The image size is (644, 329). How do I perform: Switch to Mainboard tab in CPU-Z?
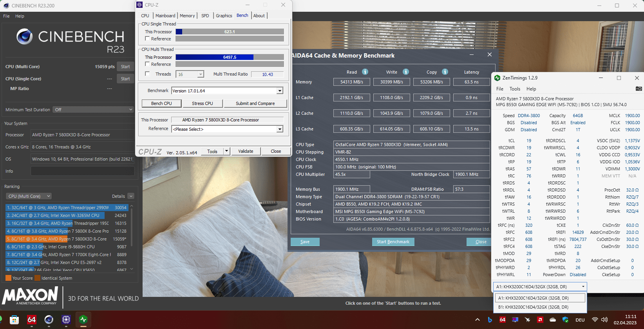pyautogui.click(x=165, y=16)
